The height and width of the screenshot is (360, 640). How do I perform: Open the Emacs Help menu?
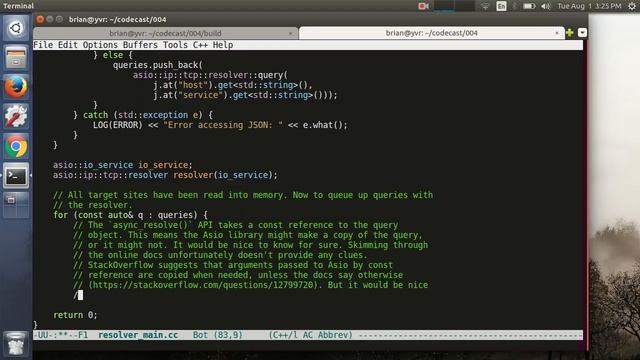223,45
